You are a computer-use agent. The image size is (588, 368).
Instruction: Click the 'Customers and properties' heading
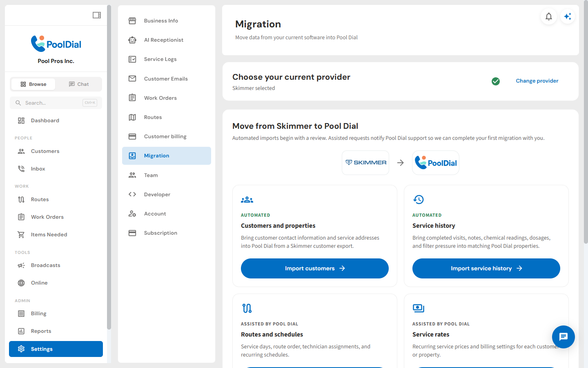[278, 226]
